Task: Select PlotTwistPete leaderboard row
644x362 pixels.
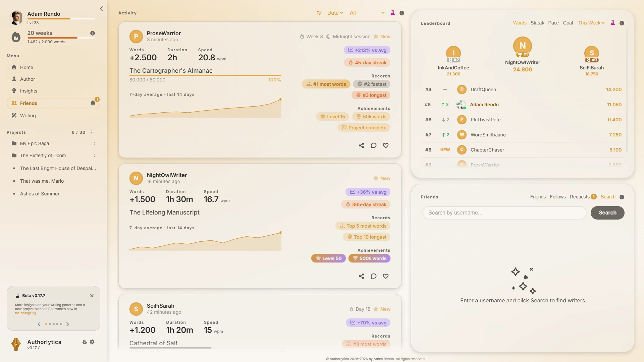Action: [523, 120]
